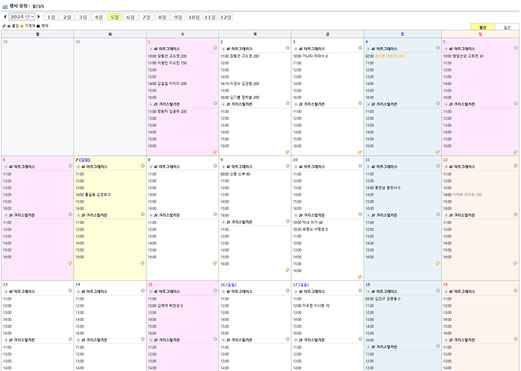Switch to the 4월 month tab
This screenshot has height=371, width=521.
coord(99,17)
